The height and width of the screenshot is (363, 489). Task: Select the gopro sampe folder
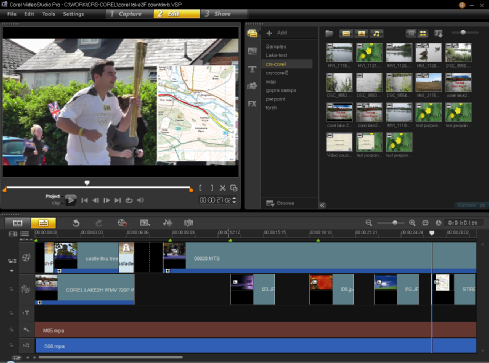(x=281, y=90)
